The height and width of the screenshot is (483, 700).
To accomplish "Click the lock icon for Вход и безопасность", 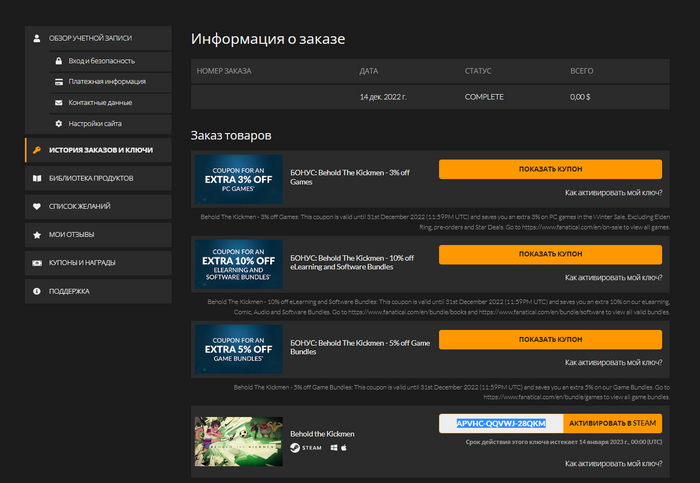I will [x=59, y=61].
